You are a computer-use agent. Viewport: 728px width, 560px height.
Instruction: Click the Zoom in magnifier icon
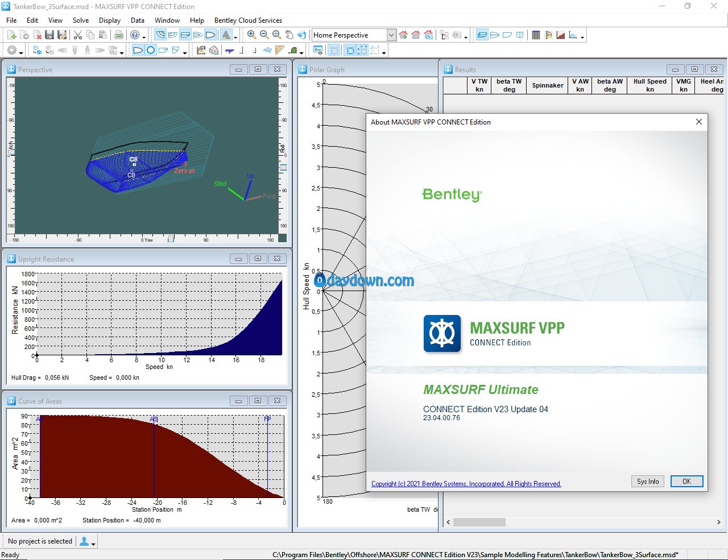[251, 35]
